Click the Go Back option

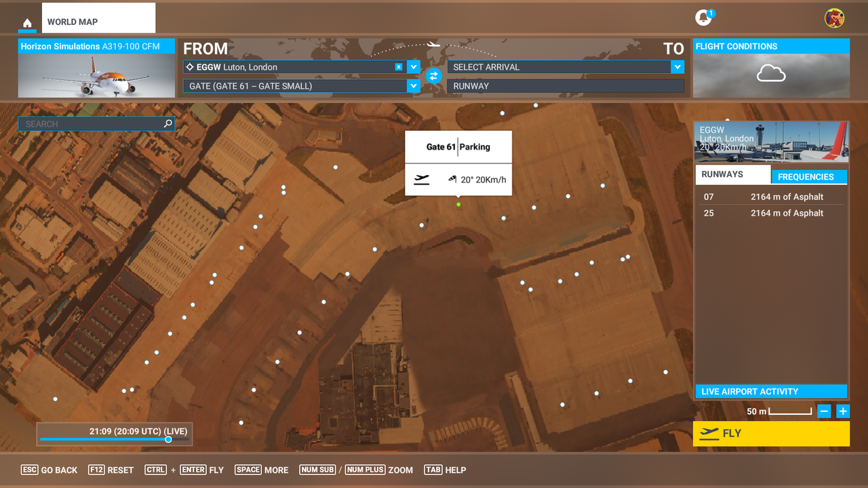(x=50, y=470)
